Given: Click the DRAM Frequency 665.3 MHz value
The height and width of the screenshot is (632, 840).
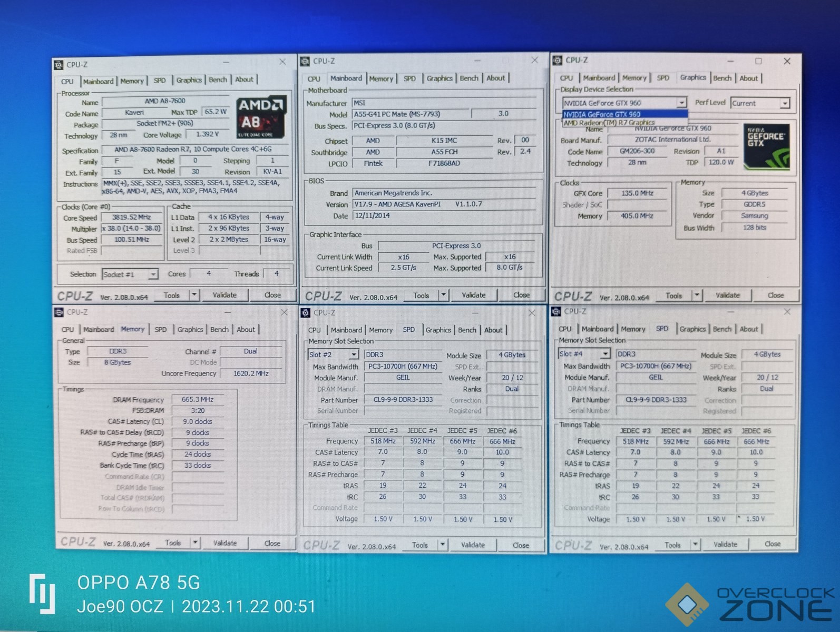Looking at the screenshot, I should pos(198,399).
